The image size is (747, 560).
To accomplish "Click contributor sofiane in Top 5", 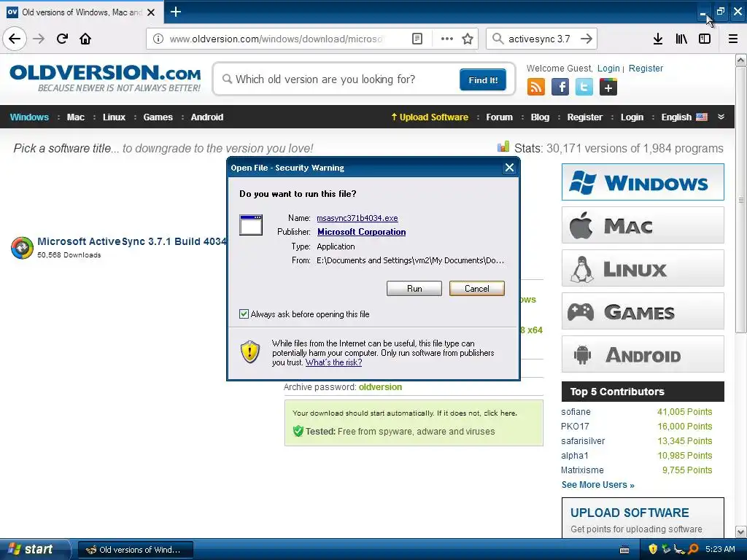I will pos(576,412).
